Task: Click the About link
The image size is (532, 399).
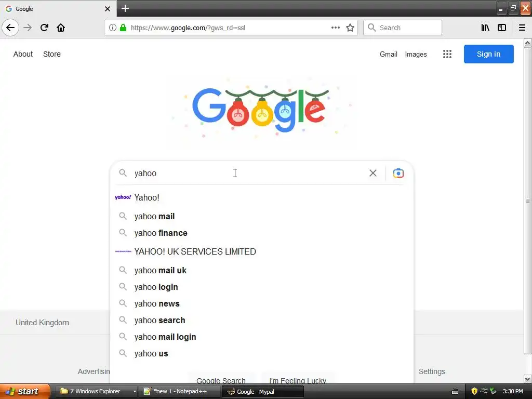Action: tap(23, 54)
